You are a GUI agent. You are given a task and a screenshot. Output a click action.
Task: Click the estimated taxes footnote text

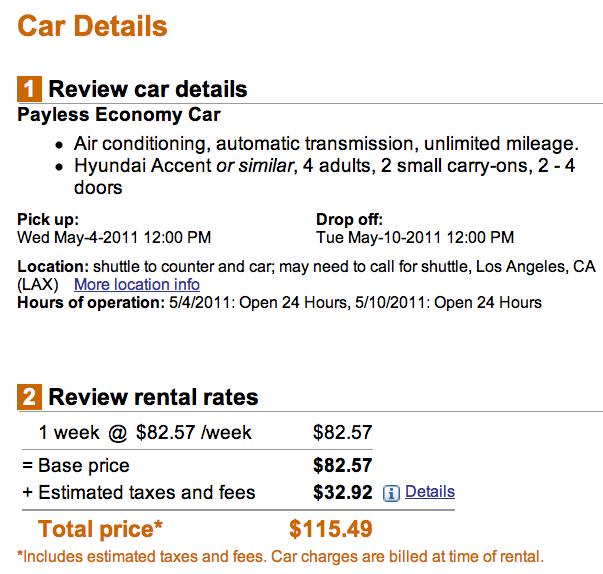(280, 555)
